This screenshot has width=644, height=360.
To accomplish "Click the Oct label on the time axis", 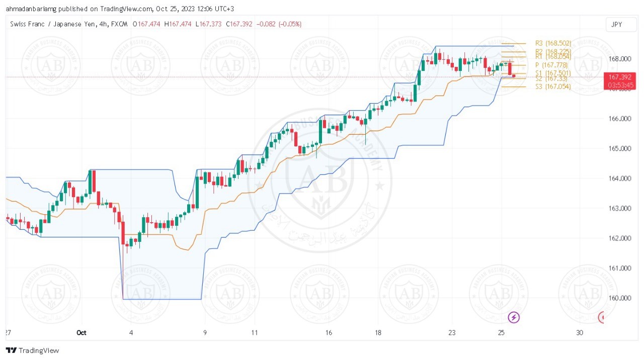I will pos(82,332).
